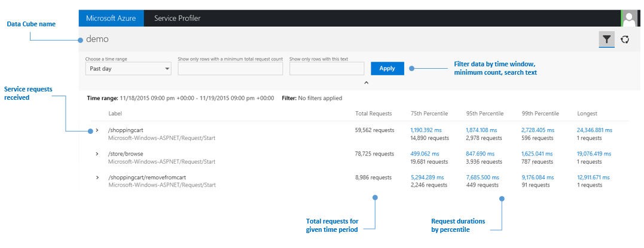This screenshot has width=644, height=248.
Task: Expand the /store/browse row
Action: point(97,154)
